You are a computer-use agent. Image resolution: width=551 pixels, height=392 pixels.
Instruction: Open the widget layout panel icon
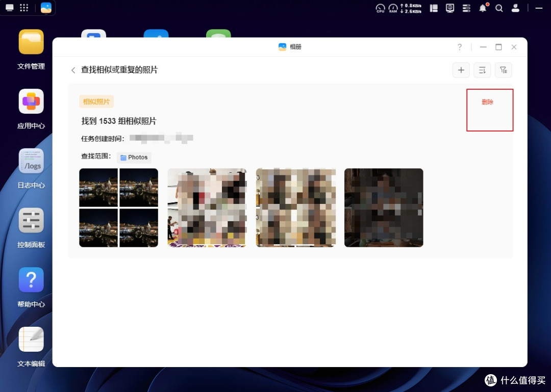434,8
